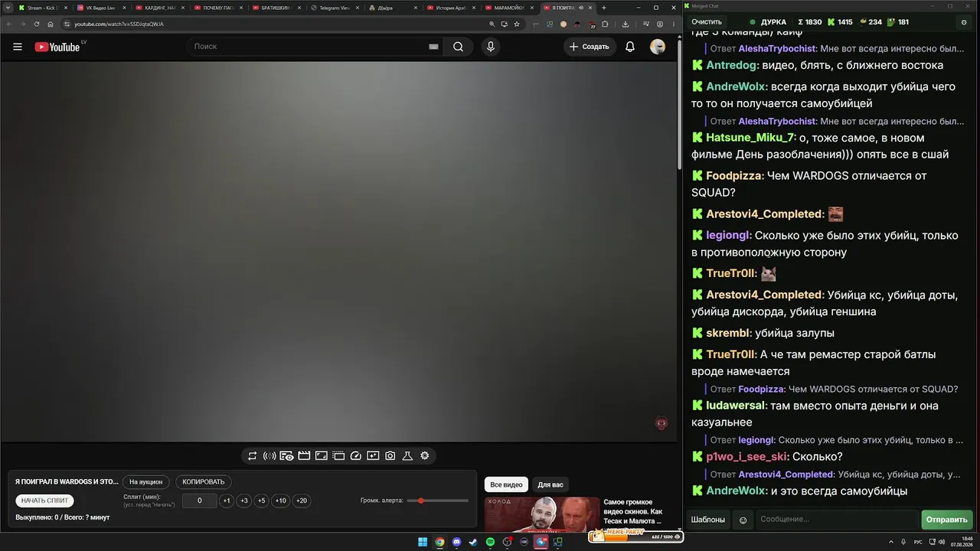Go to the YouTube home logo
The height and width of the screenshot is (551, 980).
pyautogui.click(x=57, y=47)
